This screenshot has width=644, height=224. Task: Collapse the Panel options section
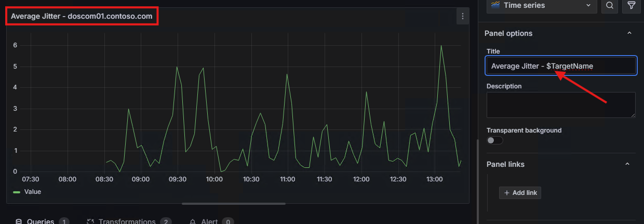tap(629, 33)
